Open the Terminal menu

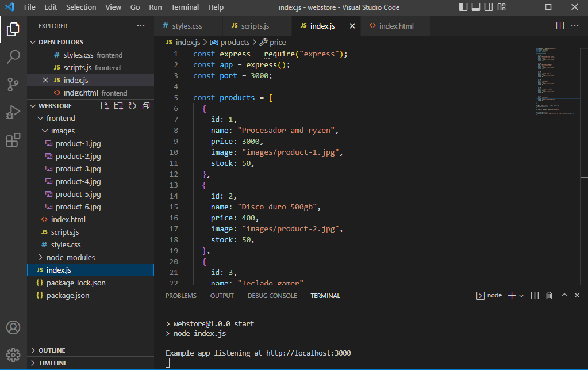185,7
